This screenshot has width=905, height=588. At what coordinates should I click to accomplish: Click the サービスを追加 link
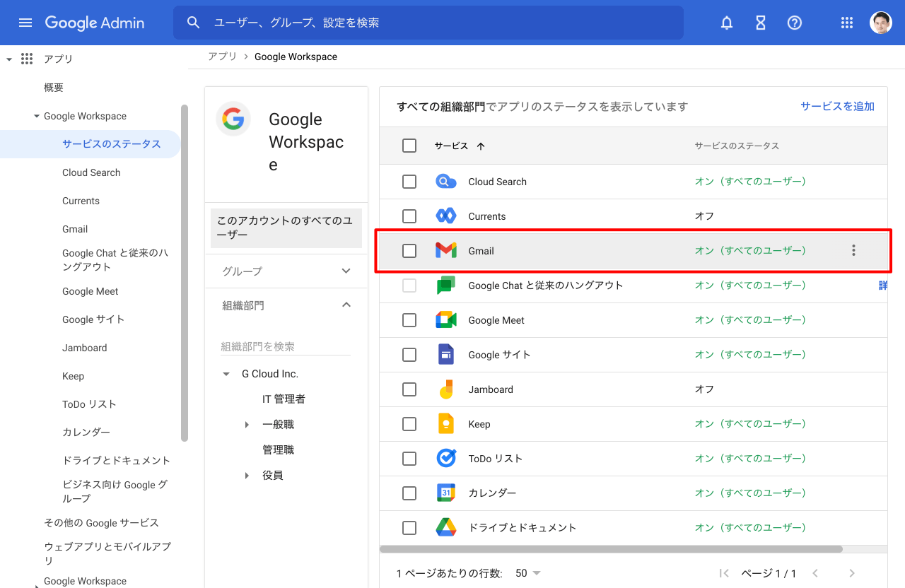(x=837, y=106)
